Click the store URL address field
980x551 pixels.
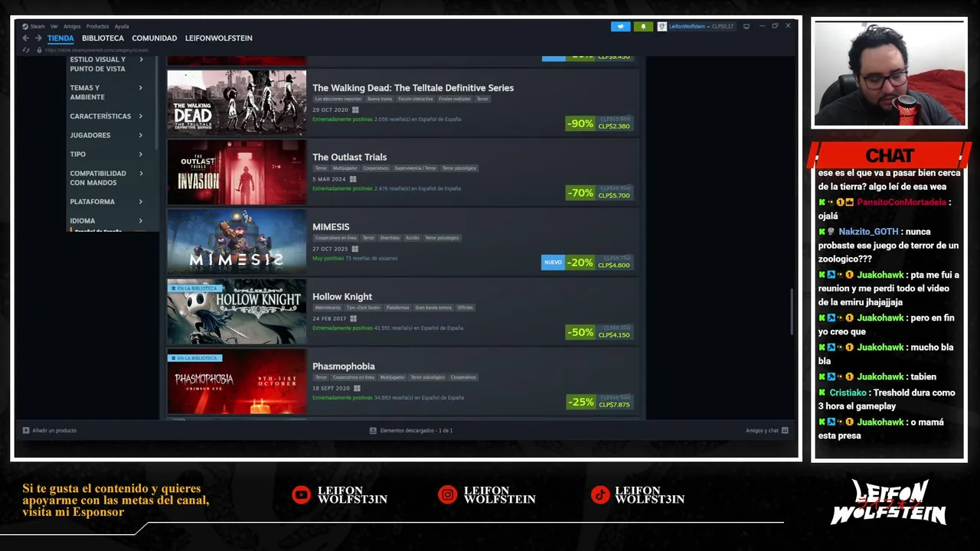[96, 51]
